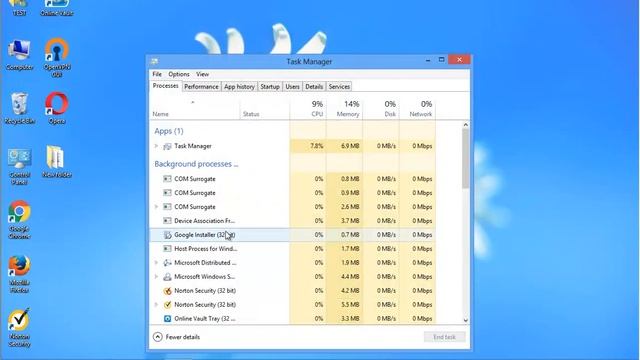Viewport: 640px width, 360px height.
Task: Close the Task Manager window
Action: coord(459,60)
